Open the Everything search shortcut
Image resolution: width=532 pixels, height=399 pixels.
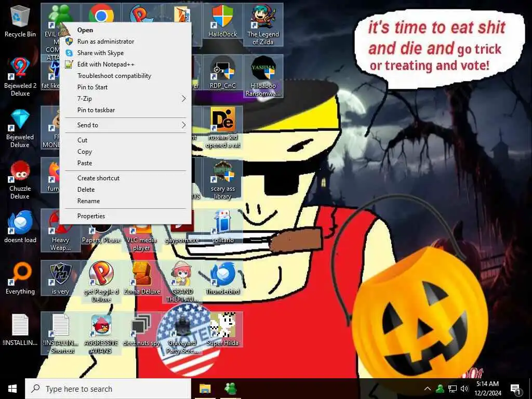pos(20,278)
